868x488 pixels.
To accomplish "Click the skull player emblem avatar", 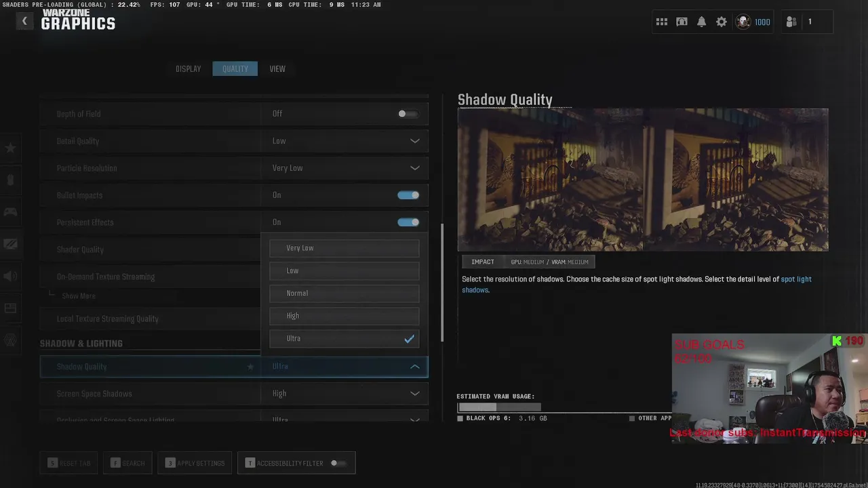I will 743,22.
